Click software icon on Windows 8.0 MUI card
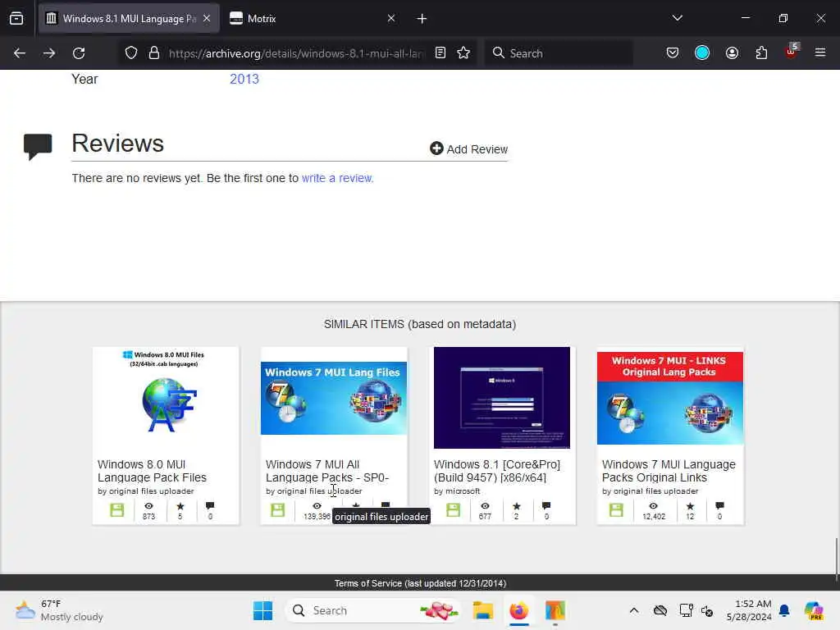Screen dimensions: 840x630 tap(116, 510)
